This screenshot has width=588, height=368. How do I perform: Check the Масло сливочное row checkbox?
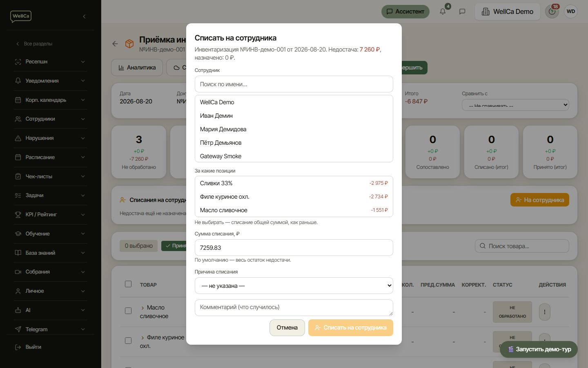tap(128, 311)
